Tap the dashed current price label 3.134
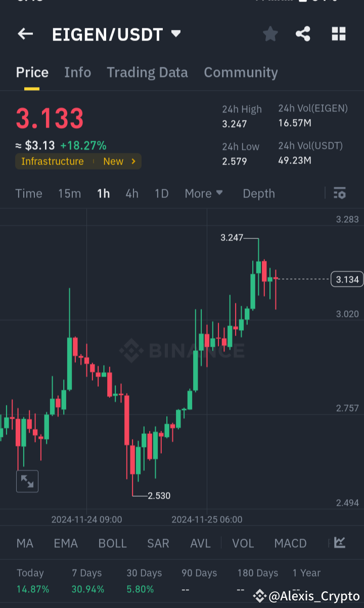The width and height of the screenshot is (364, 608). click(x=346, y=279)
